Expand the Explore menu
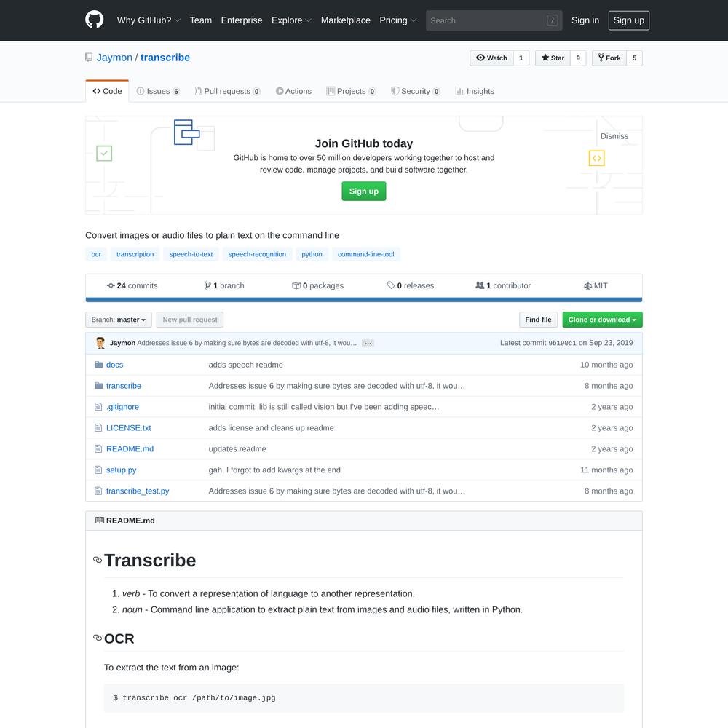728x728 pixels. pyautogui.click(x=292, y=20)
